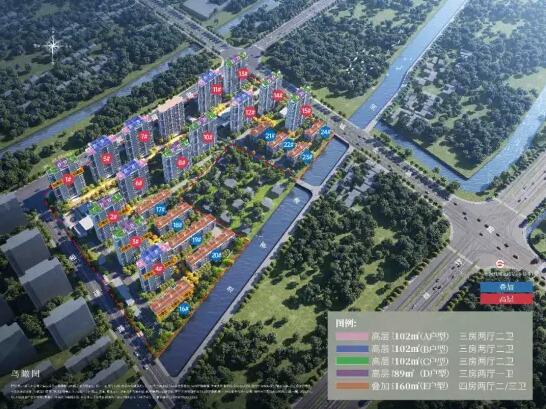Select the red 15# high-rise marker
Viewport: 546px width, 409px height.
(306, 111)
